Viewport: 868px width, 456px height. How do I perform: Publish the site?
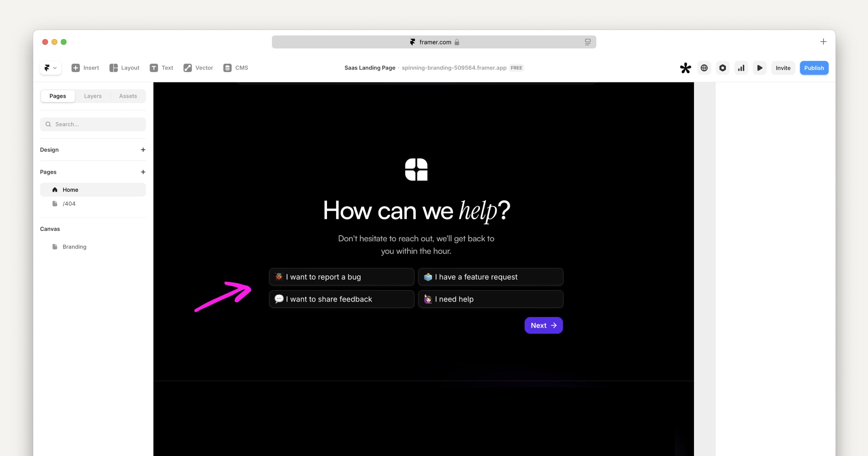click(x=814, y=68)
